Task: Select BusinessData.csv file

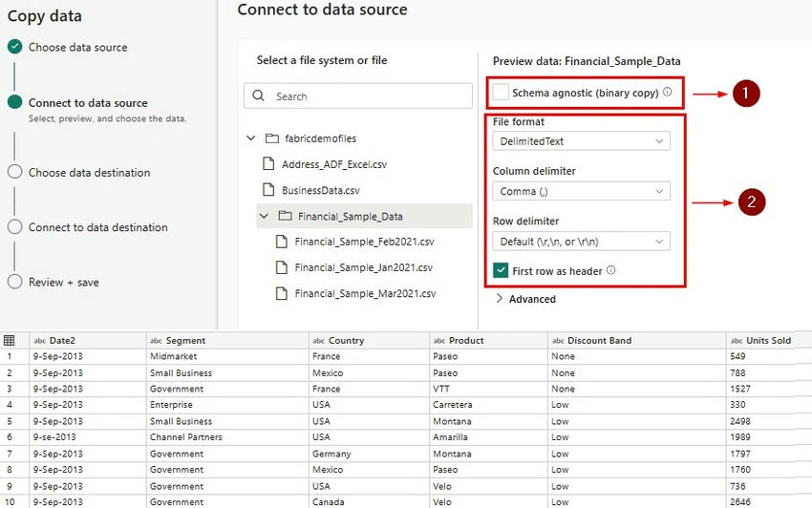Action: click(x=321, y=190)
